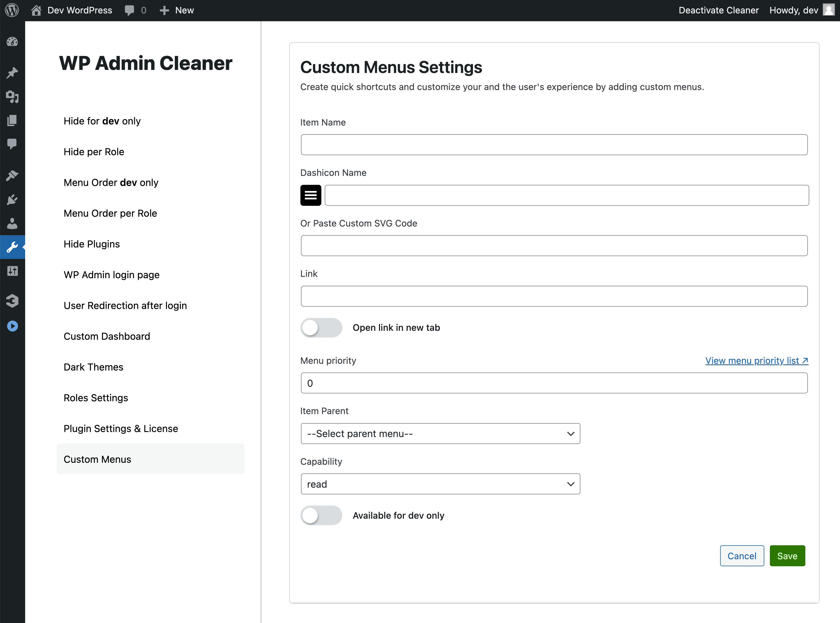Viewport: 840px width, 623px height.
Task: Open Pages sidebar icon
Action: (x=13, y=121)
